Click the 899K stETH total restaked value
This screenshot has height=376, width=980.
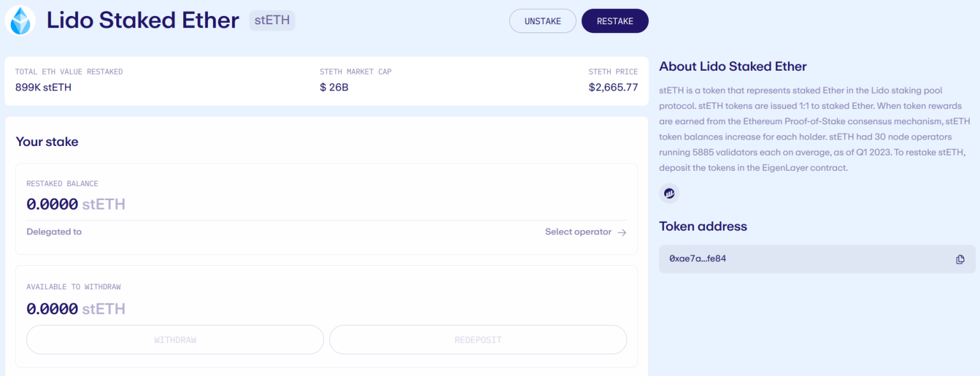click(x=43, y=87)
